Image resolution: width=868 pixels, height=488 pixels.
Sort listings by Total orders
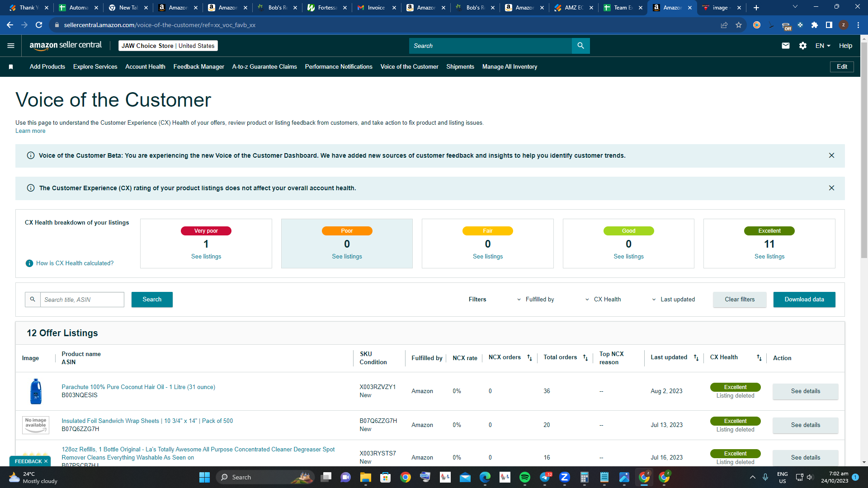point(585,358)
